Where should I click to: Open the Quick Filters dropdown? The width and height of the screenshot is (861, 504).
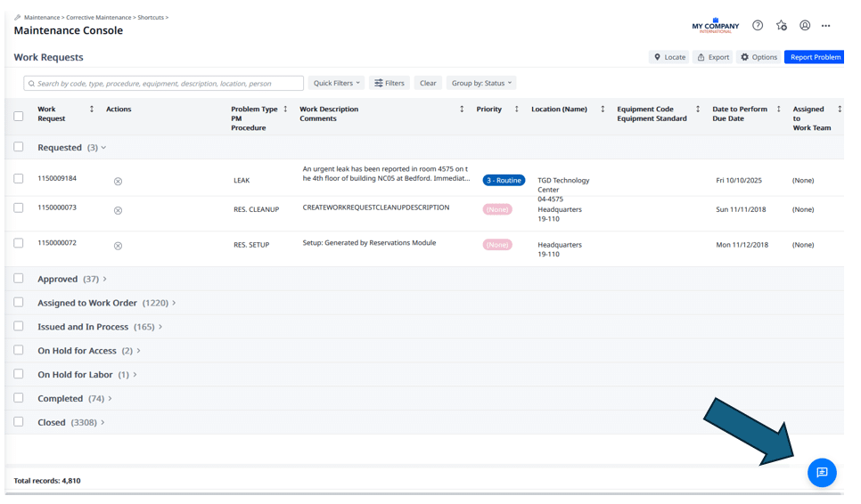[336, 83]
